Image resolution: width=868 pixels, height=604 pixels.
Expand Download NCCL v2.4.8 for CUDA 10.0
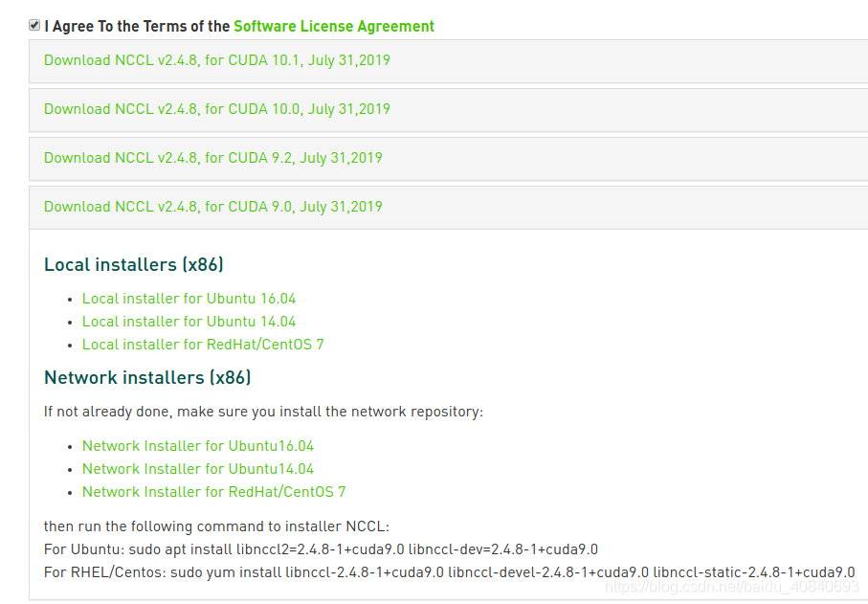click(x=217, y=109)
